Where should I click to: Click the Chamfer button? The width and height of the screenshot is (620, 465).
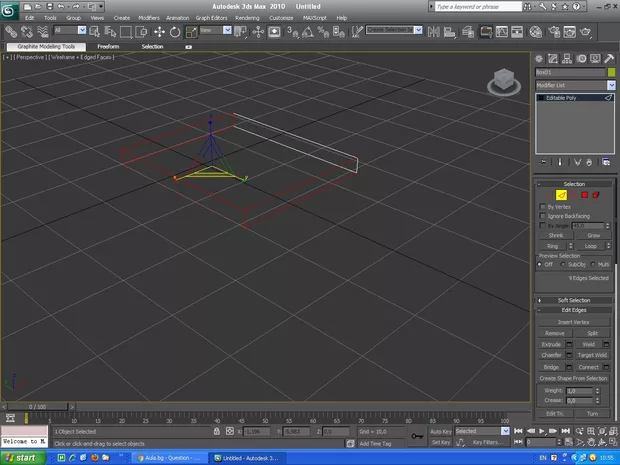click(x=551, y=353)
